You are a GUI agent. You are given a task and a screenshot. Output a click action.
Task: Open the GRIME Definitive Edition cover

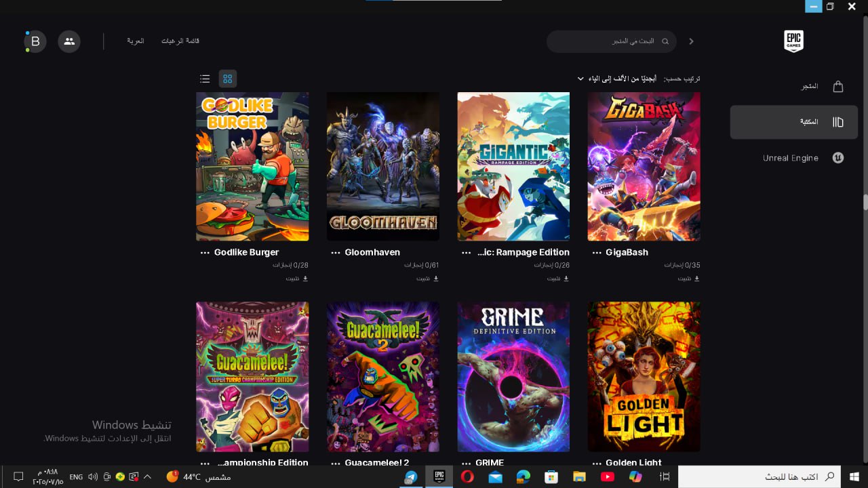(513, 377)
